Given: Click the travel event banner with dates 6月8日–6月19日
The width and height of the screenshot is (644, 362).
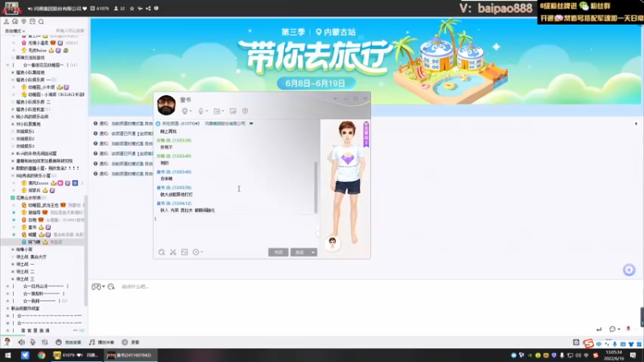Looking at the screenshot, I should [365, 61].
